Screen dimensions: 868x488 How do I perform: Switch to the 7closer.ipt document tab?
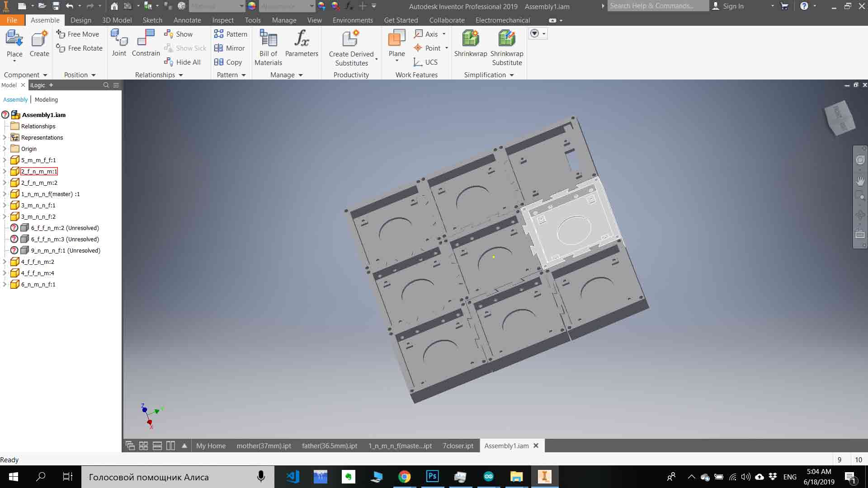coord(458,446)
